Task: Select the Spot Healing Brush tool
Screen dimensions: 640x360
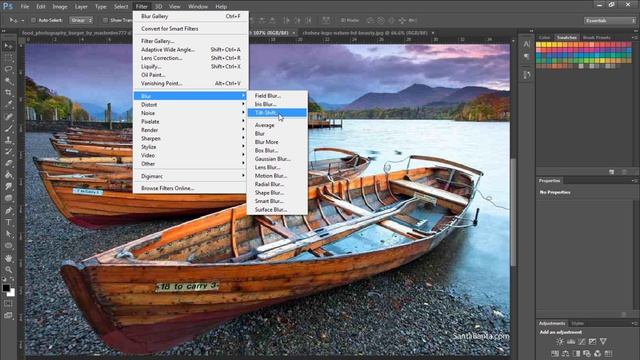Action: [8, 117]
